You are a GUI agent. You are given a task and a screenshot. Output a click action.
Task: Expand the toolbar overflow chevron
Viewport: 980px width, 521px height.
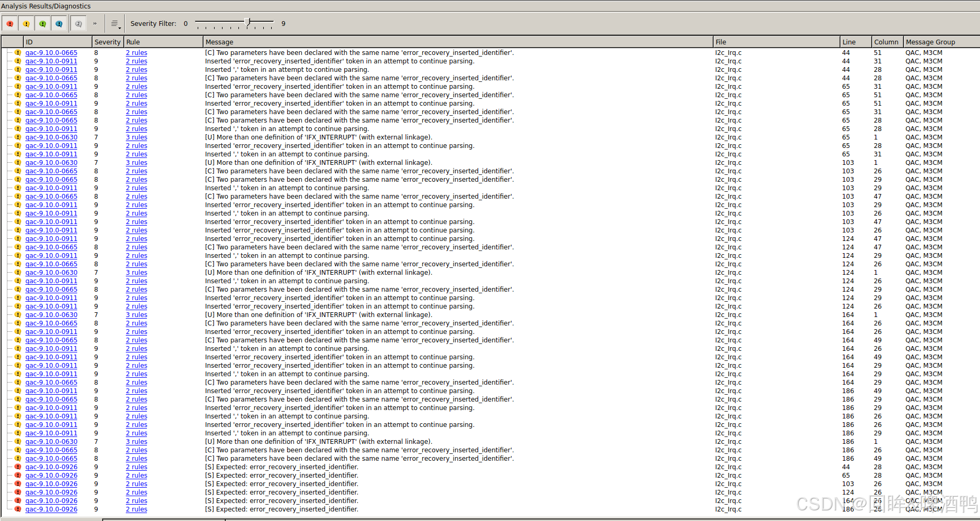pos(95,24)
